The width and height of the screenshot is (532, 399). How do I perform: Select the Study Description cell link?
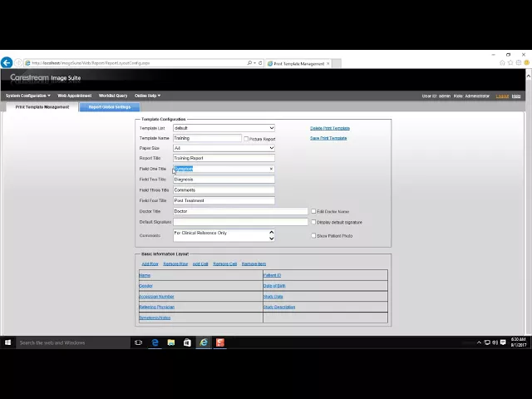(279, 307)
